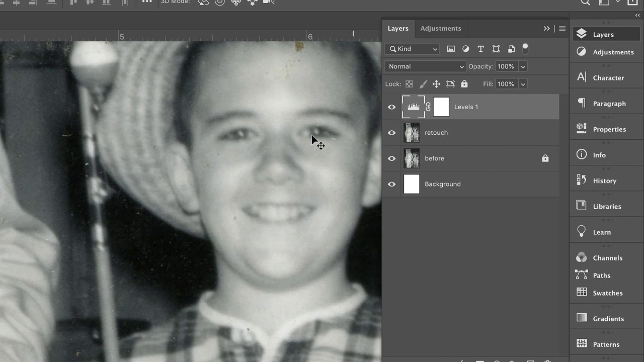Image resolution: width=644 pixels, height=362 pixels.
Task: Filter layers by adjustment layers icon
Action: click(x=466, y=49)
